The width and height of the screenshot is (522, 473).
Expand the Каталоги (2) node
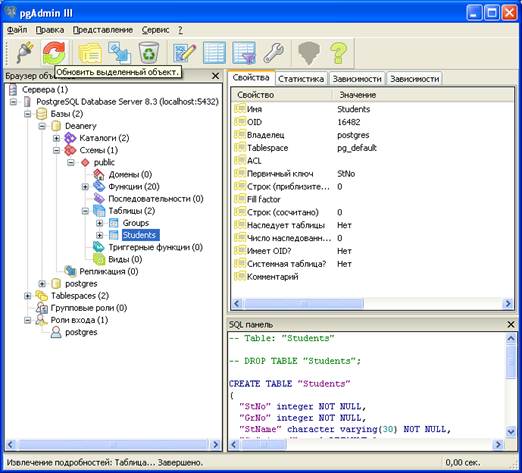click(56, 138)
